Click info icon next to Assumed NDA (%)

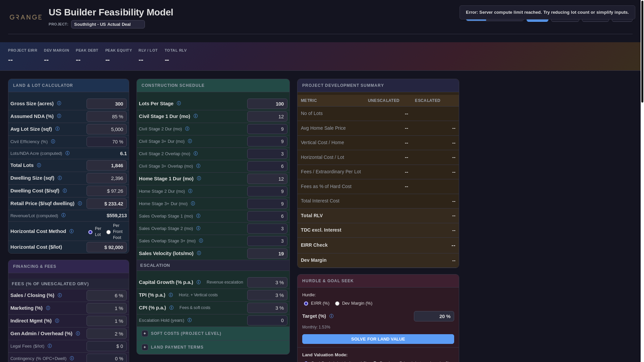(59, 116)
